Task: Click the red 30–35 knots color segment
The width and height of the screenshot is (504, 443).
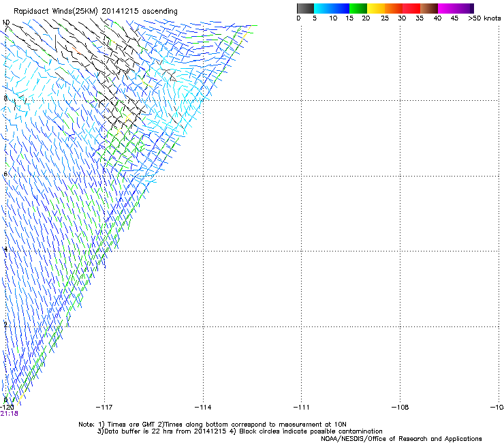Action: (411, 8)
